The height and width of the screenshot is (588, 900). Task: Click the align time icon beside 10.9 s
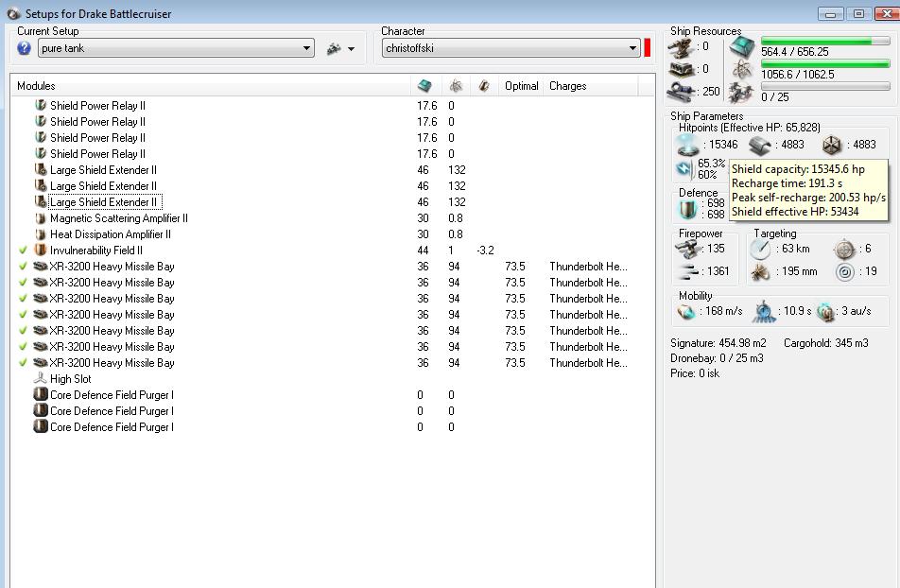tap(764, 312)
